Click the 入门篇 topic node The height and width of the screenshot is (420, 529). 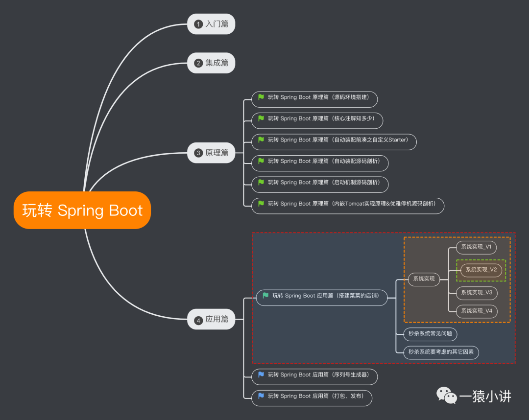click(211, 24)
